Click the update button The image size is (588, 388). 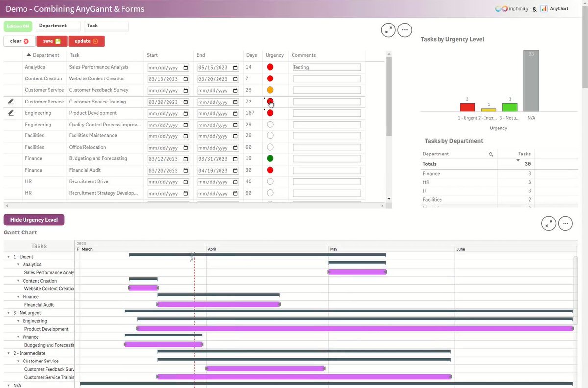coord(86,41)
